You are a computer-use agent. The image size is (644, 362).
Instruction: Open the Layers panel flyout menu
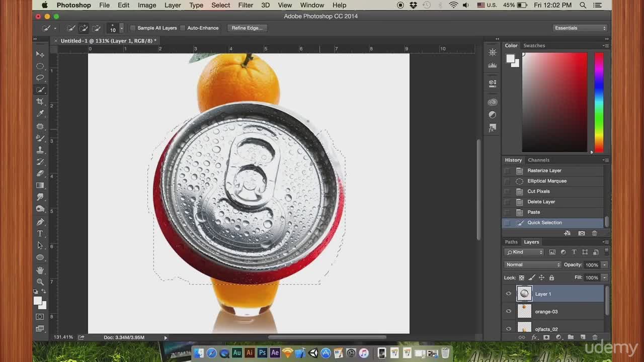[605, 242]
